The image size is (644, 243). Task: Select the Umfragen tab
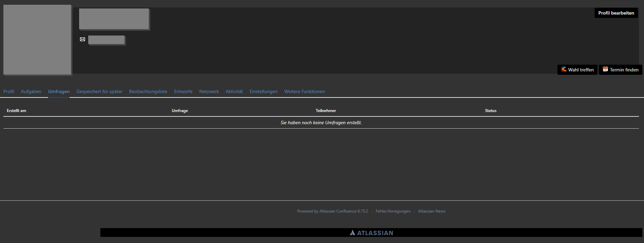pos(59,91)
